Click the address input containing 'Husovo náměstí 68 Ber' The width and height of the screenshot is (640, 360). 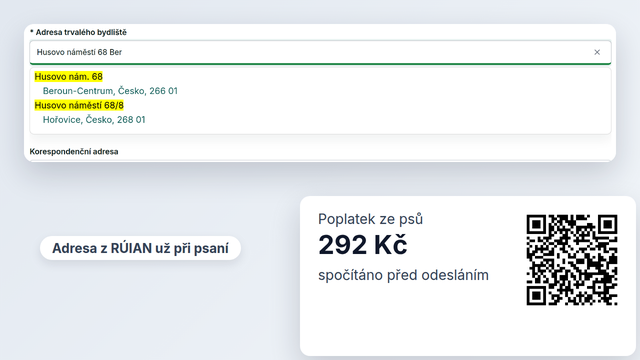[320, 52]
